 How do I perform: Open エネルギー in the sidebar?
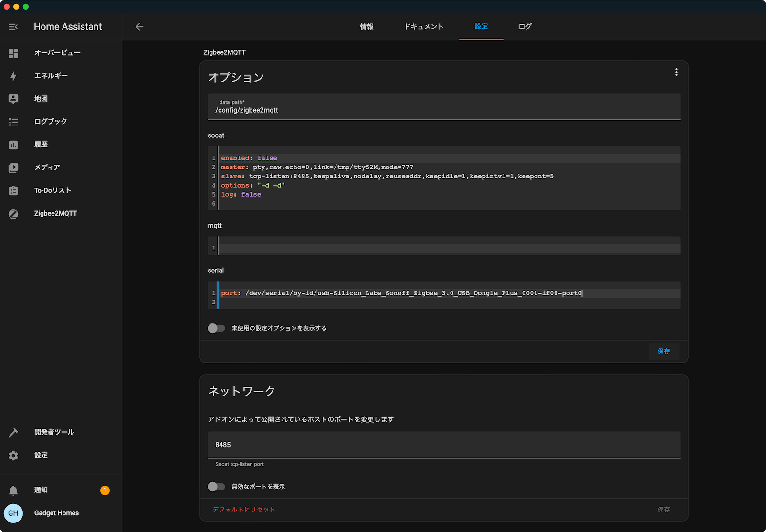pyautogui.click(x=51, y=76)
